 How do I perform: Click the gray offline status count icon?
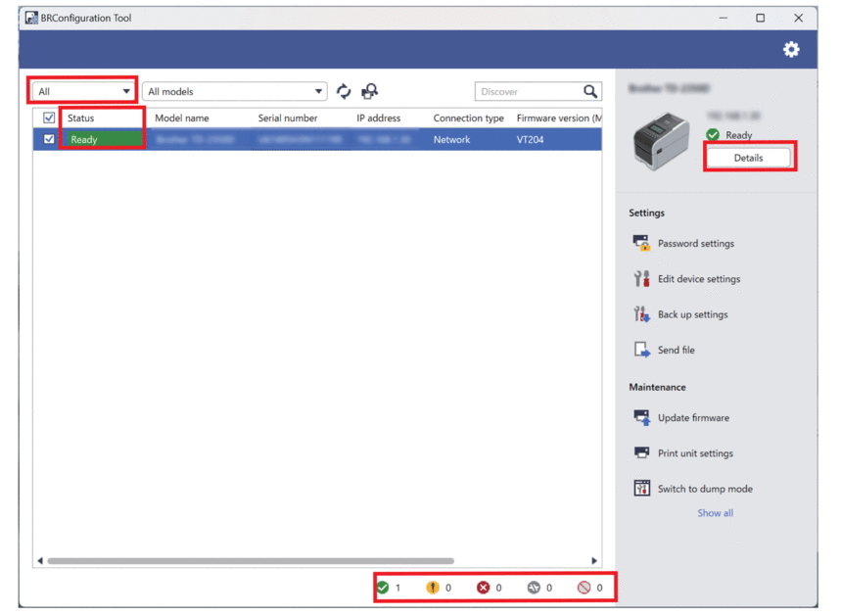(x=534, y=588)
